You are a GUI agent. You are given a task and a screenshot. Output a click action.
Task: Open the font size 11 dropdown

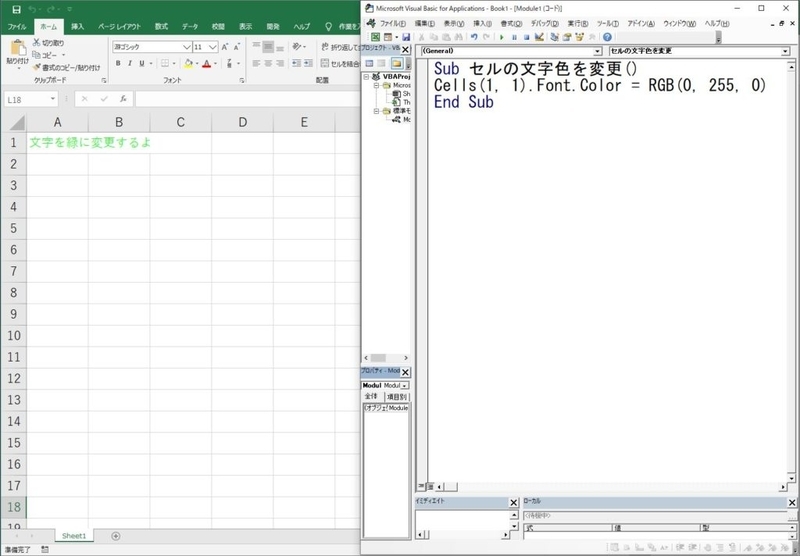click(x=213, y=47)
